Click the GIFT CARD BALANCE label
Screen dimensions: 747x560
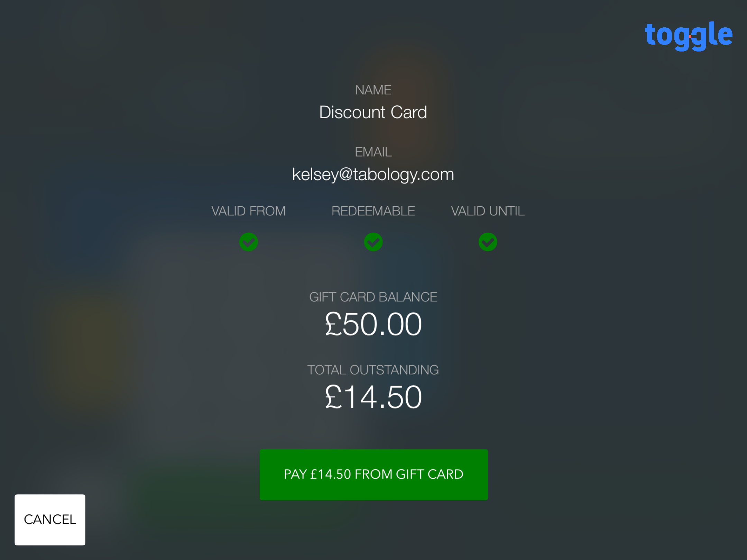pyautogui.click(x=373, y=297)
